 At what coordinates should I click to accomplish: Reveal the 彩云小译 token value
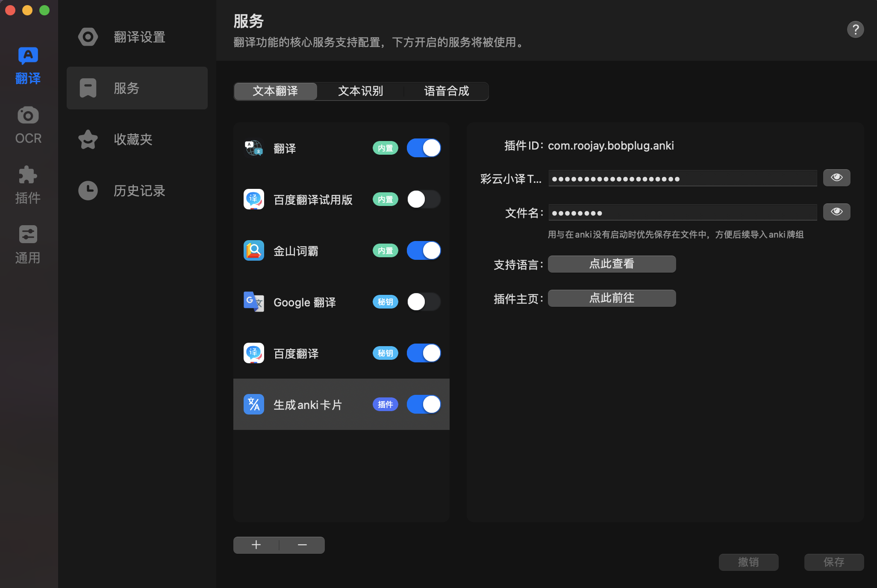coord(836,177)
